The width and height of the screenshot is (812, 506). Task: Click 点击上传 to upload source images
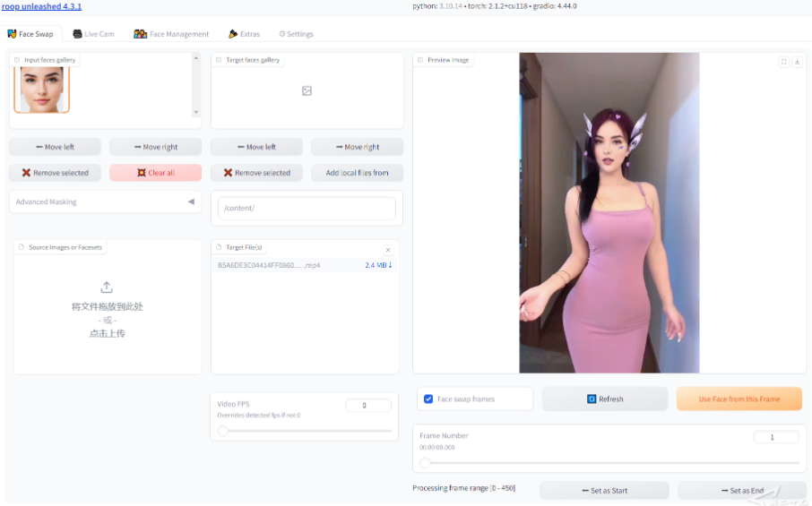coord(108,334)
